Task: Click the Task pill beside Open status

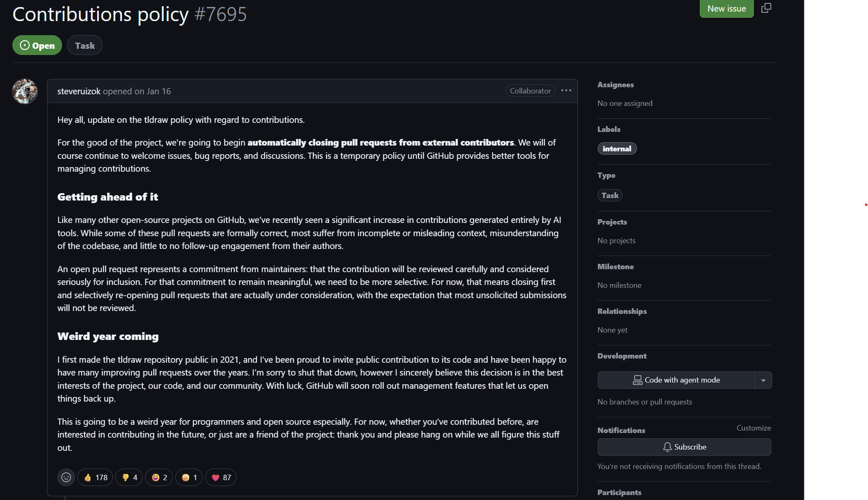Action: [85, 45]
